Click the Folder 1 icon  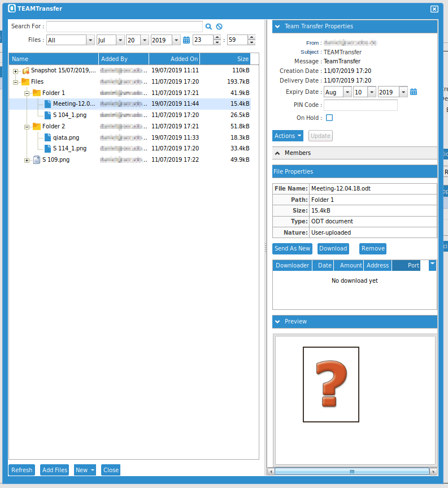[x=37, y=93]
